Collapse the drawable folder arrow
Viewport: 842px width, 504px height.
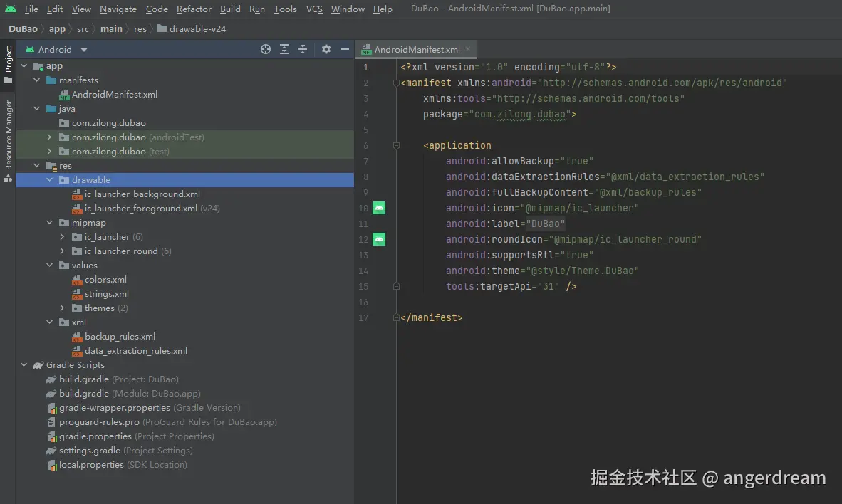49,180
